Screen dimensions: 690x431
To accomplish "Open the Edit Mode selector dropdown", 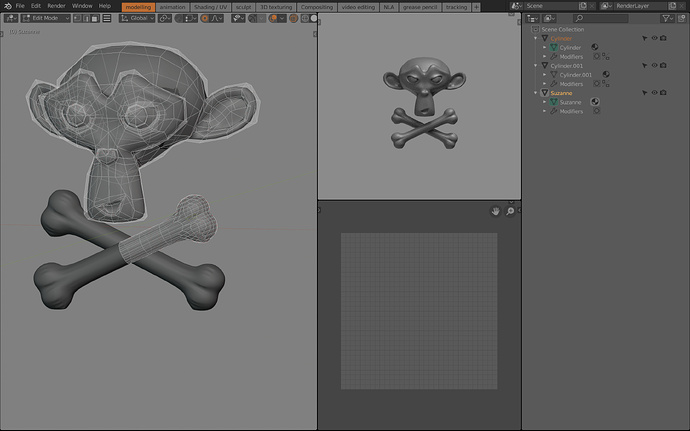I will click(x=46, y=18).
